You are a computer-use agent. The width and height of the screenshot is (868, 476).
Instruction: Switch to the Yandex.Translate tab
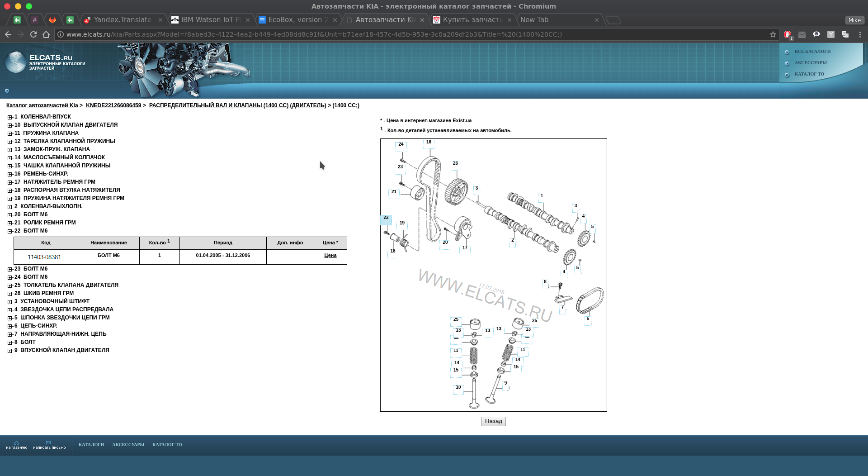click(x=123, y=20)
